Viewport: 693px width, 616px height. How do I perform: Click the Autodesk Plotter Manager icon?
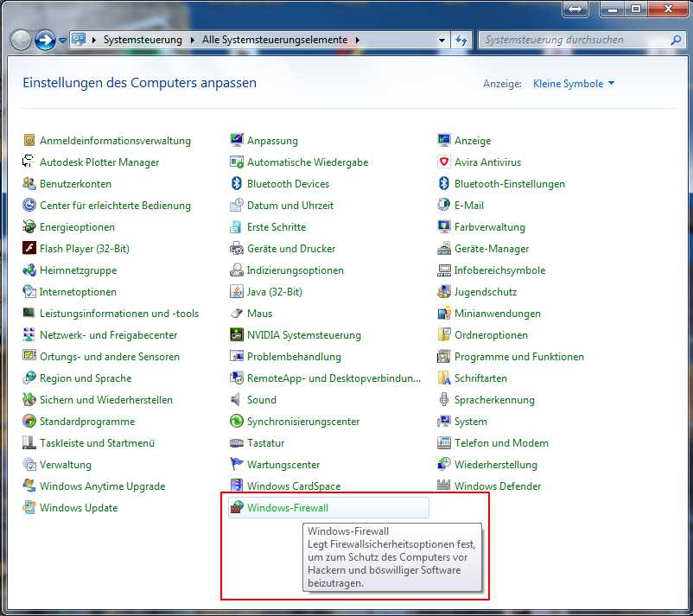(x=29, y=162)
